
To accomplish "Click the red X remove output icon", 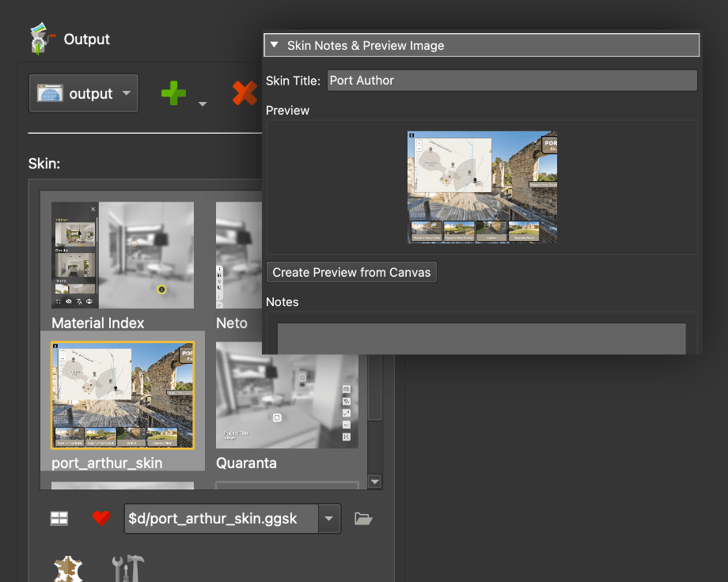I will click(245, 93).
